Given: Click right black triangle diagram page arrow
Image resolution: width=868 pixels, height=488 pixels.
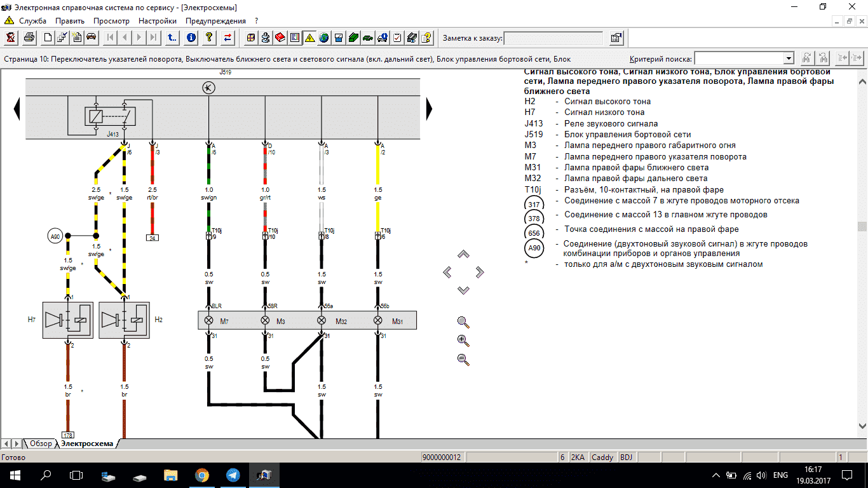Looking at the screenshot, I should coord(429,109).
